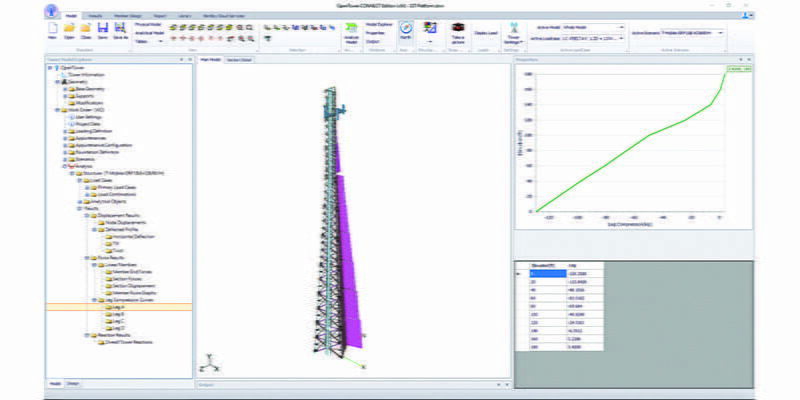Click the North compass icon
800x400 pixels.
pyautogui.click(x=404, y=30)
